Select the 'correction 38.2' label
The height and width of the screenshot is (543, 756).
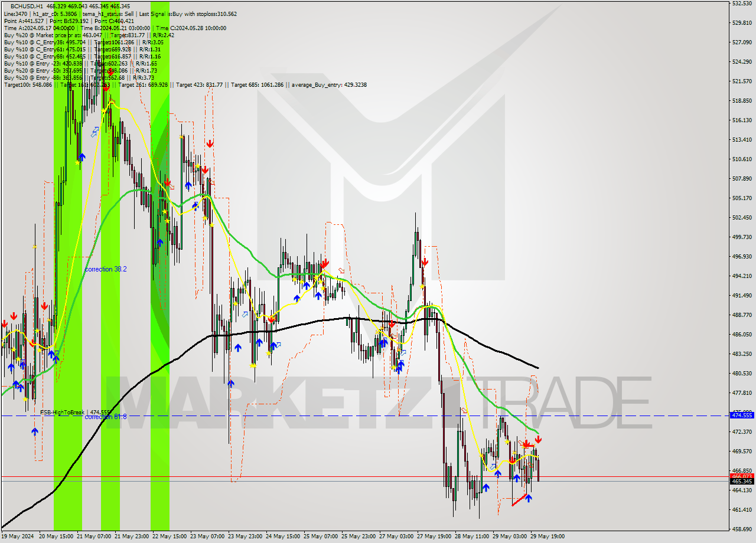click(106, 269)
